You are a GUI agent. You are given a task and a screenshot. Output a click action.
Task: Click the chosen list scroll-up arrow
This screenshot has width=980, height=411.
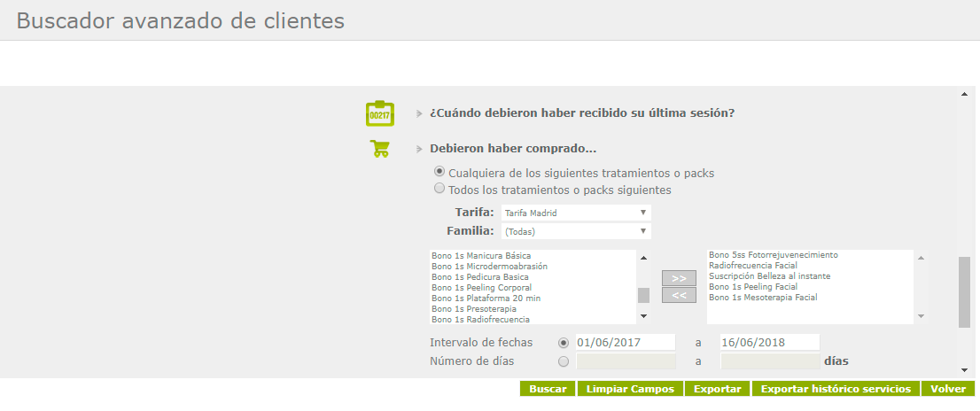coord(921,258)
